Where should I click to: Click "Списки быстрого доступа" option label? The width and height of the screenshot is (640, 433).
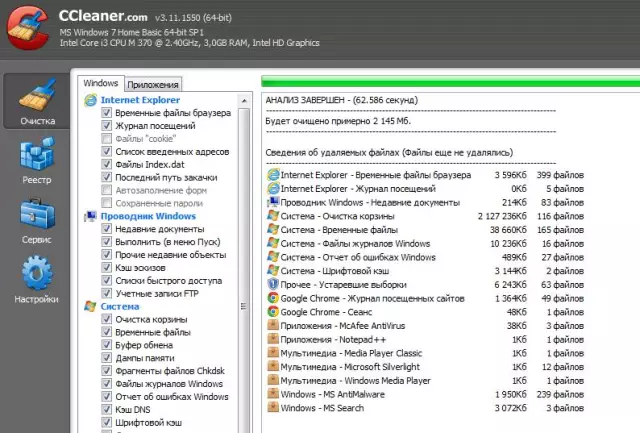(169, 281)
